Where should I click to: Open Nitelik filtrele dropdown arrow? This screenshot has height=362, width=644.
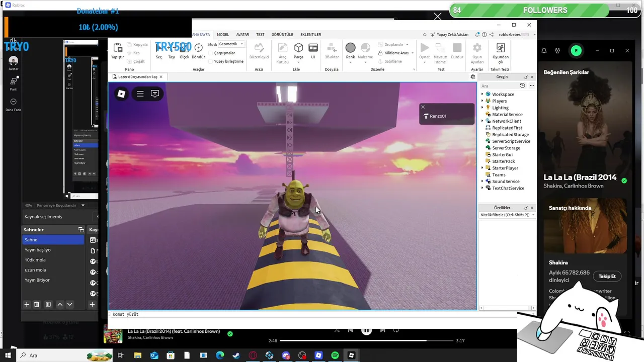click(533, 215)
